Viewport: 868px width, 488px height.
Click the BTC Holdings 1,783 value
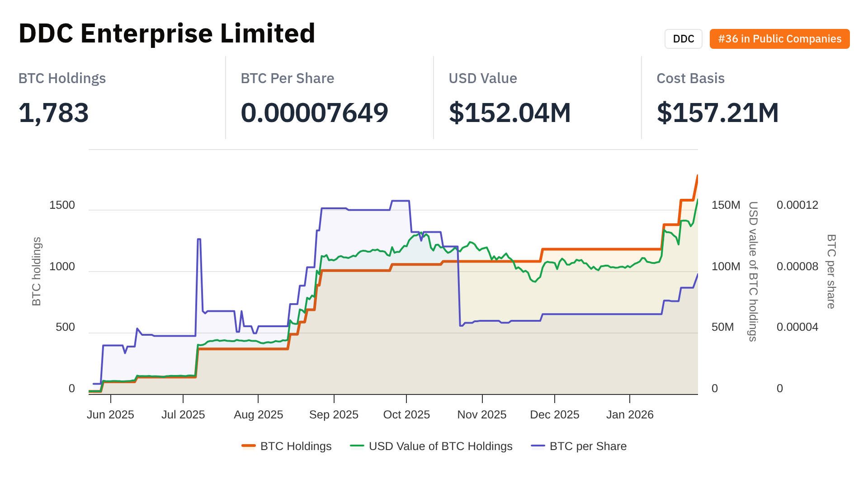point(54,113)
